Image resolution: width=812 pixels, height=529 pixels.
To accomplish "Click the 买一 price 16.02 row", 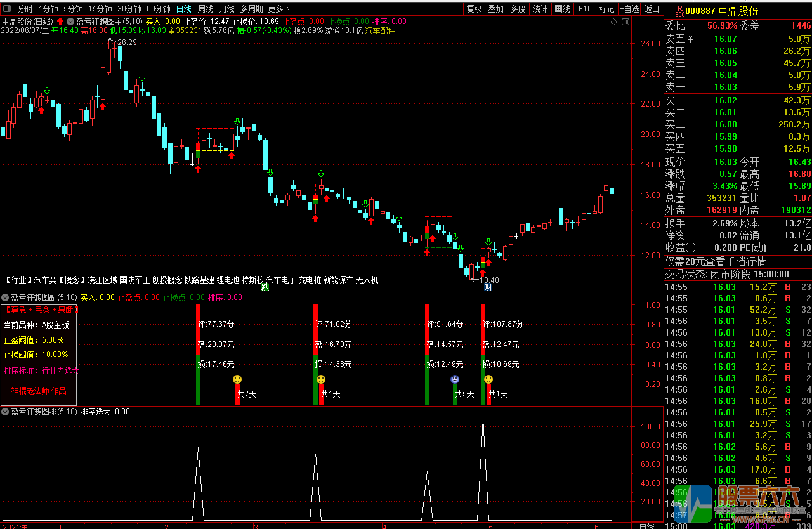I will pos(738,100).
